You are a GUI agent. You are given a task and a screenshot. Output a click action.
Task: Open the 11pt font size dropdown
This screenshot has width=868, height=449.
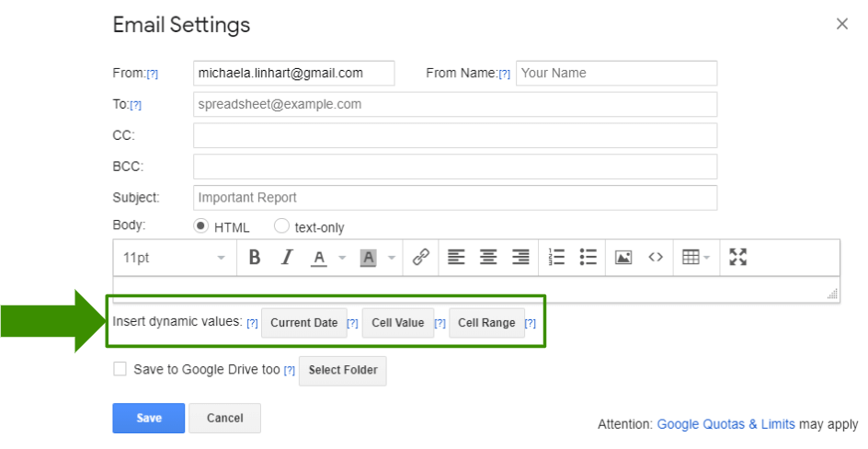174,258
